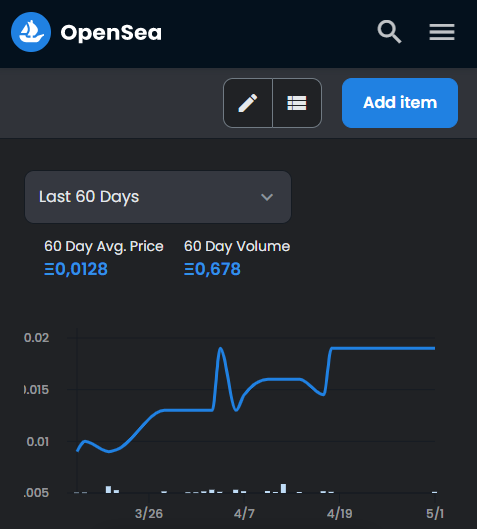Click the pencil edit collection icon

[x=248, y=103]
